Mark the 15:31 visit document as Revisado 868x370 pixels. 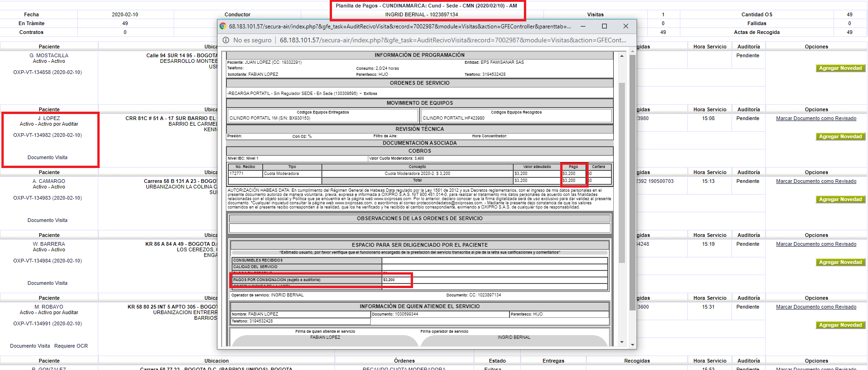pos(816,307)
